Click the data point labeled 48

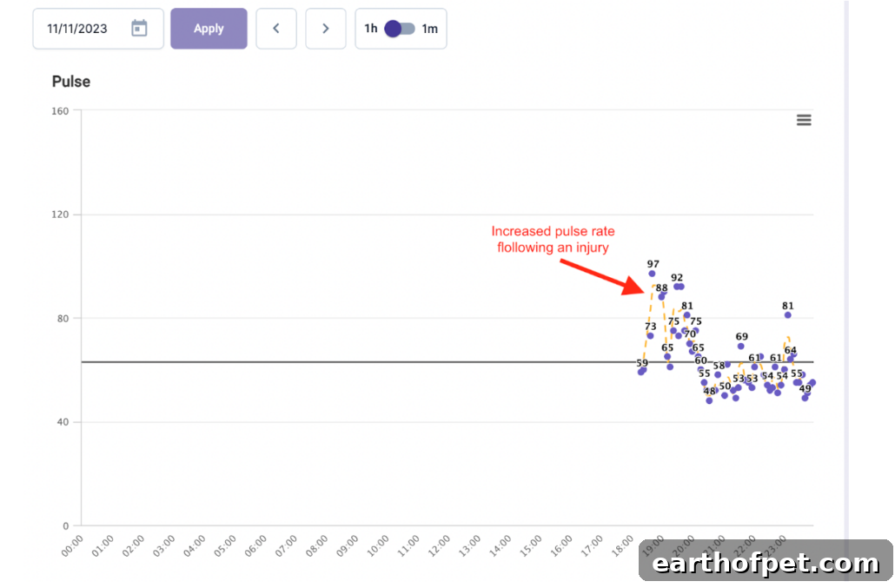point(709,401)
